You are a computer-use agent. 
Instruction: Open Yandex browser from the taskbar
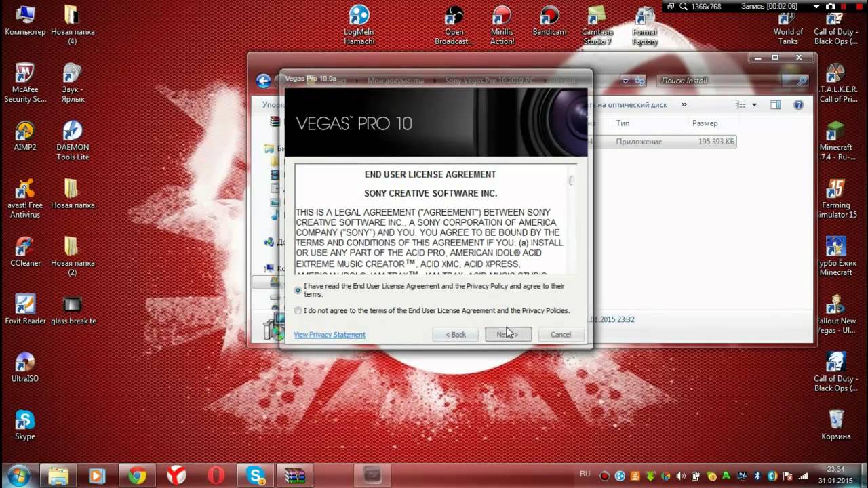pos(176,476)
